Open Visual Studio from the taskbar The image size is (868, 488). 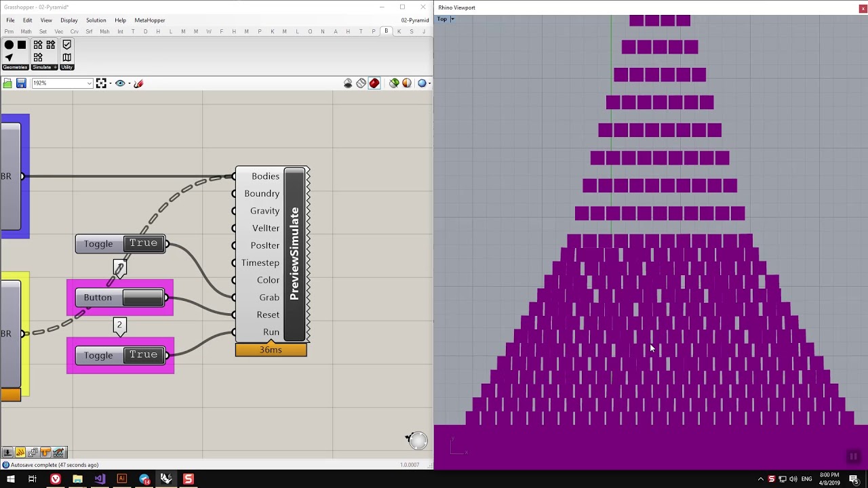click(x=100, y=479)
